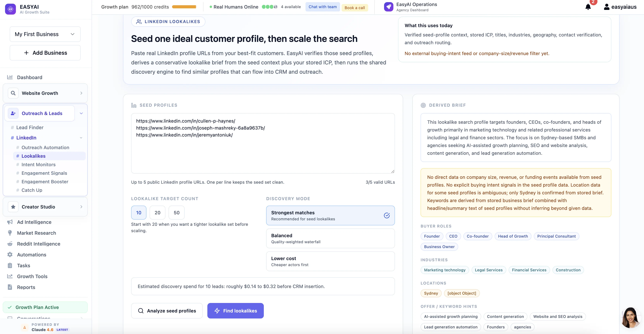The image size is (644, 334).
Task: Open the Dashboard menu item
Action: pos(29,77)
